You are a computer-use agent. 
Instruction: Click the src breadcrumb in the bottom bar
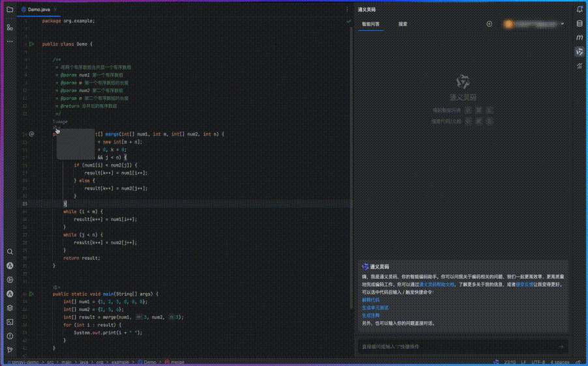click(50, 362)
